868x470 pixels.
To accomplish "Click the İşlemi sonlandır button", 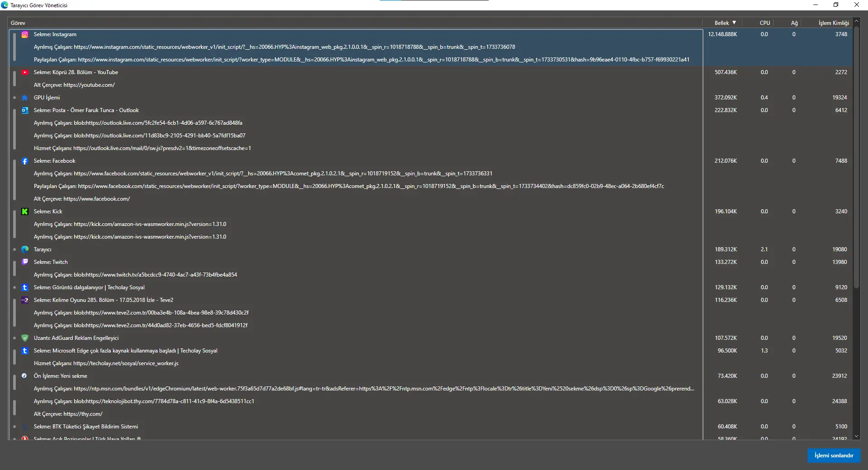I will click(834, 456).
